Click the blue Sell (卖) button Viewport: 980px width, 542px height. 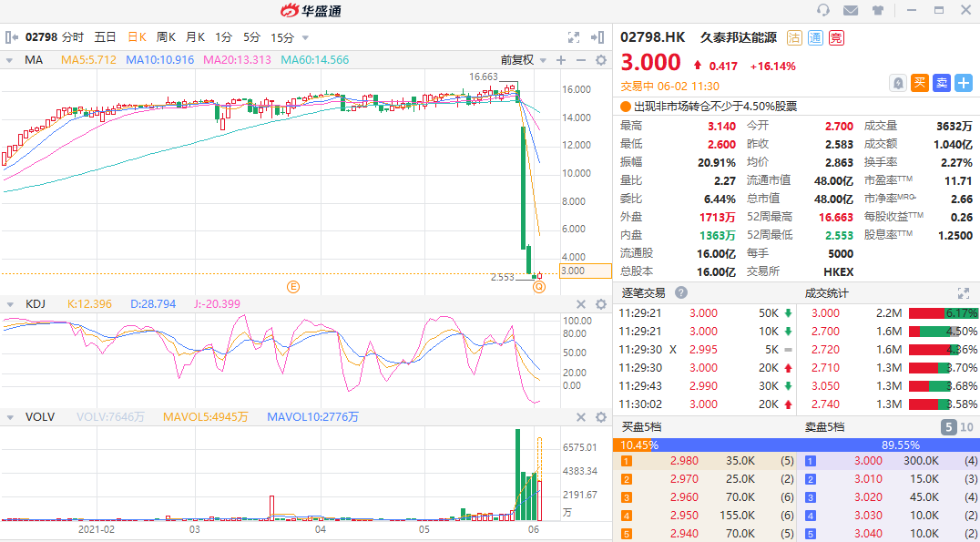coord(941,83)
